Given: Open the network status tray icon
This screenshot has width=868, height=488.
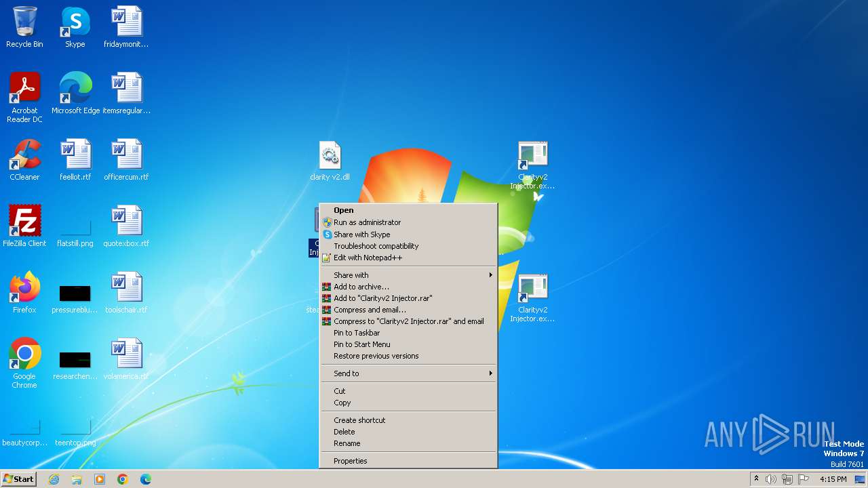Looking at the screenshot, I should (x=787, y=479).
